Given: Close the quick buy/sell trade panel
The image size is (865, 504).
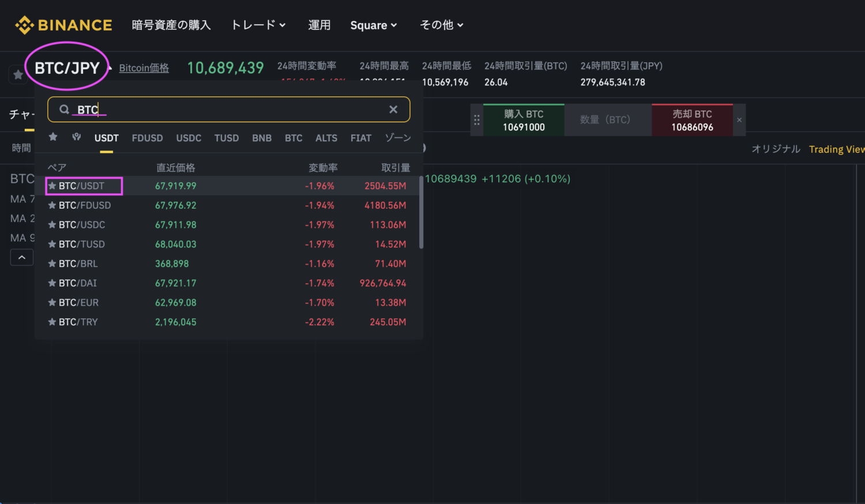Looking at the screenshot, I should tap(739, 120).
